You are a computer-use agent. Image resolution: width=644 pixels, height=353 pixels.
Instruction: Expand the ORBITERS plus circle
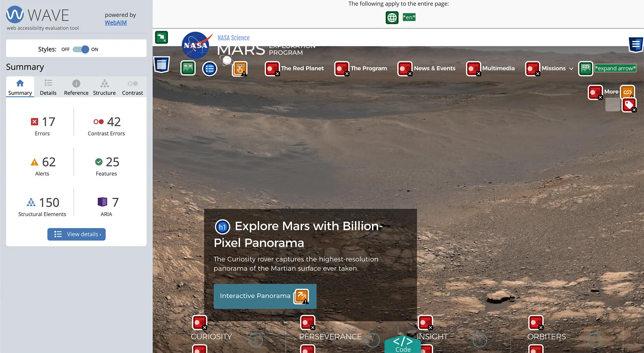pyautogui.click(x=594, y=340)
